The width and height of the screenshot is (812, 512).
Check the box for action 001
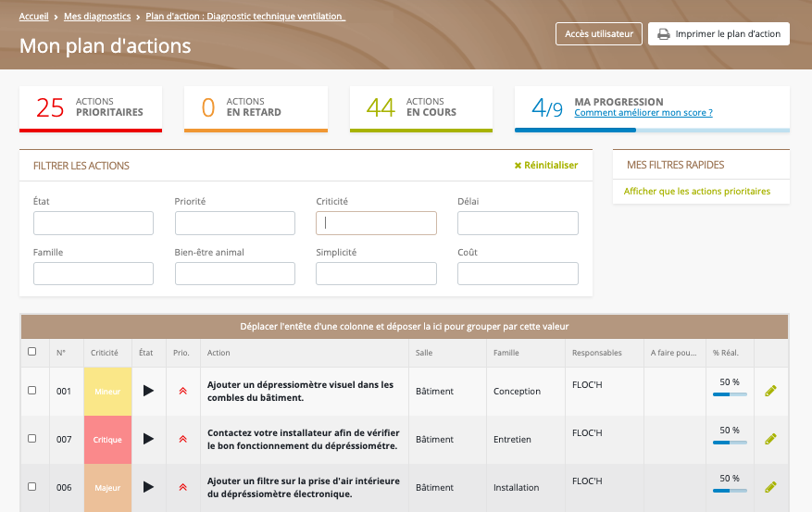tap(32, 391)
